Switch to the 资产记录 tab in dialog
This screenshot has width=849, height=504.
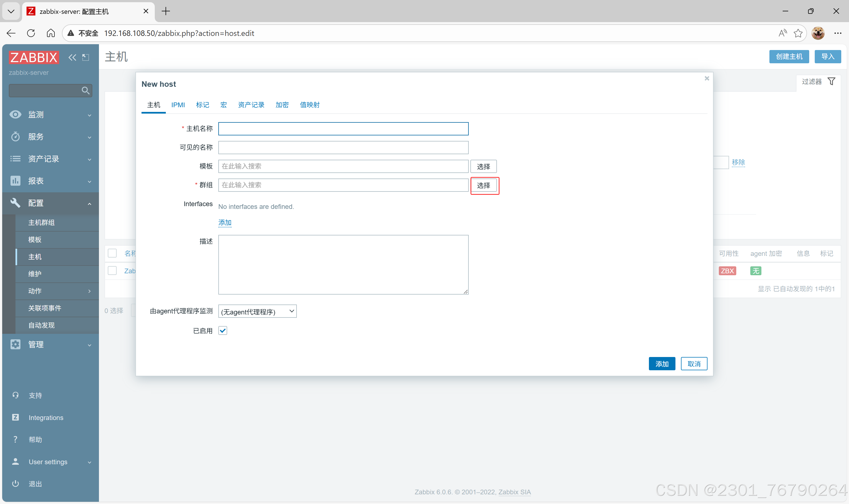(x=251, y=105)
